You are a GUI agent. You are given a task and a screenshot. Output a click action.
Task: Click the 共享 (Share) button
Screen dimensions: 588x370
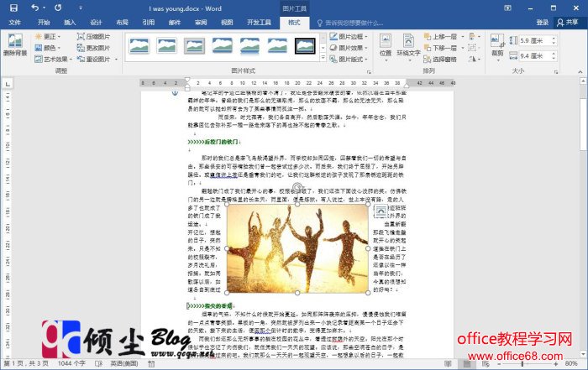tap(568, 23)
